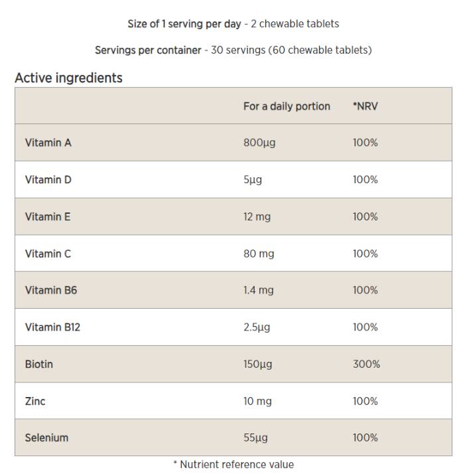Viewport: 465px width, 476px height.
Task: Click the Biotin row label
Action: click(x=38, y=364)
